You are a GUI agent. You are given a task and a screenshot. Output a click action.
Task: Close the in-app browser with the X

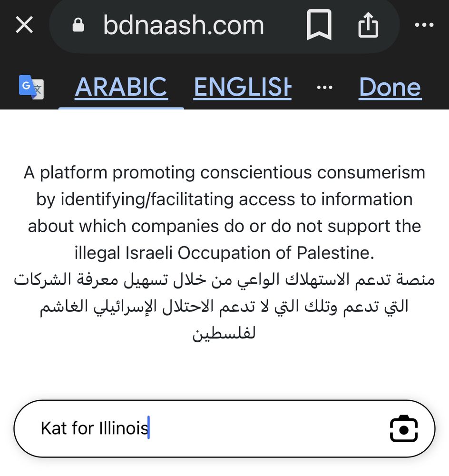pyautogui.click(x=24, y=25)
